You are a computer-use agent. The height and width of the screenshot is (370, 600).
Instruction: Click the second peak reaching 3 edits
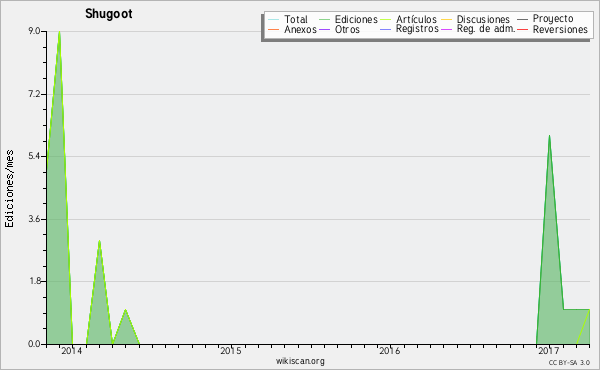coord(99,241)
